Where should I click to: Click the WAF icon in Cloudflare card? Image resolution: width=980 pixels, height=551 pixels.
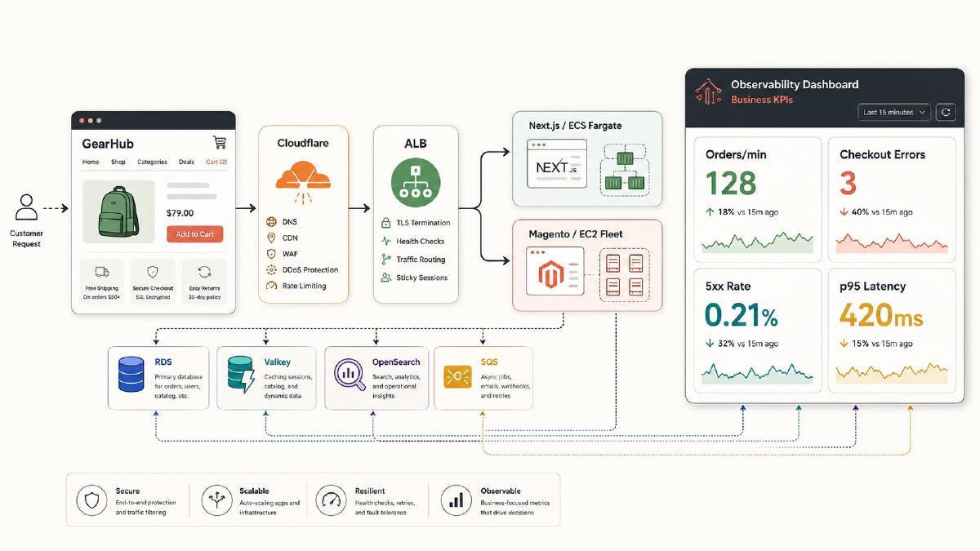272,254
